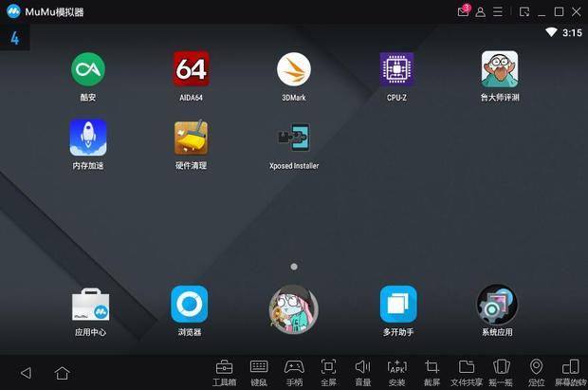The width and height of the screenshot is (588, 390).
Task: Launch the 3DMark benchmark app
Action: tap(294, 69)
